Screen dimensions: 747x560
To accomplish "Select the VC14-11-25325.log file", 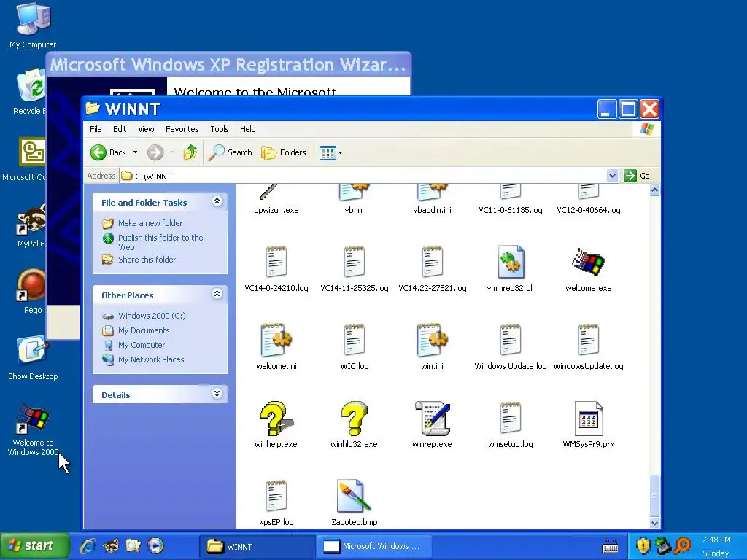I will 354,262.
